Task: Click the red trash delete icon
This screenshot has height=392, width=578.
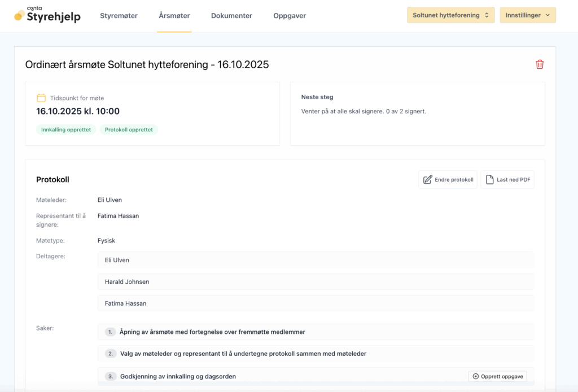Action: pyautogui.click(x=540, y=64)
